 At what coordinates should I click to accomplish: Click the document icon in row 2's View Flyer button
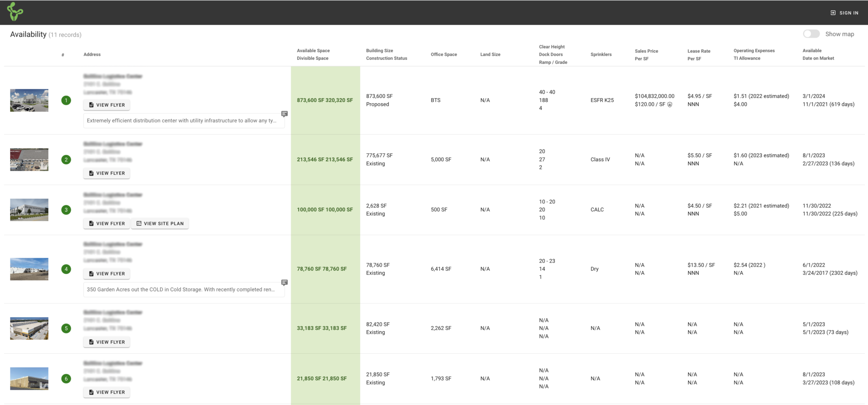point(91,173)
